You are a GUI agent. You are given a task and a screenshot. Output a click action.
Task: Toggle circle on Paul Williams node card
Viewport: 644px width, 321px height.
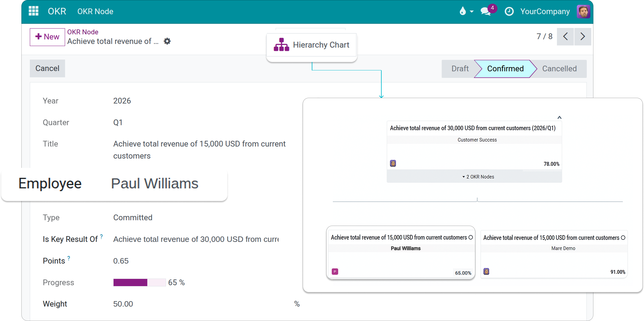click(x=471, y=237)
